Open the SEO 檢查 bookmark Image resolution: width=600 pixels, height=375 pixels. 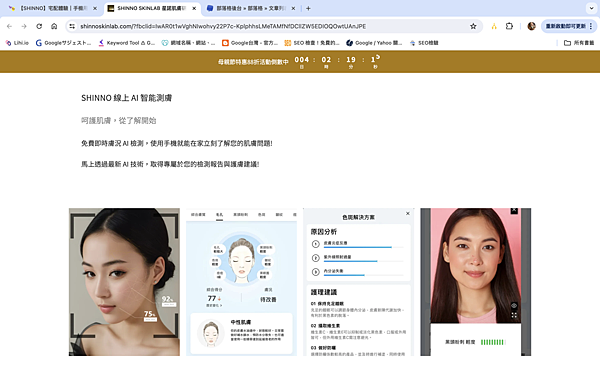(312, 43)
